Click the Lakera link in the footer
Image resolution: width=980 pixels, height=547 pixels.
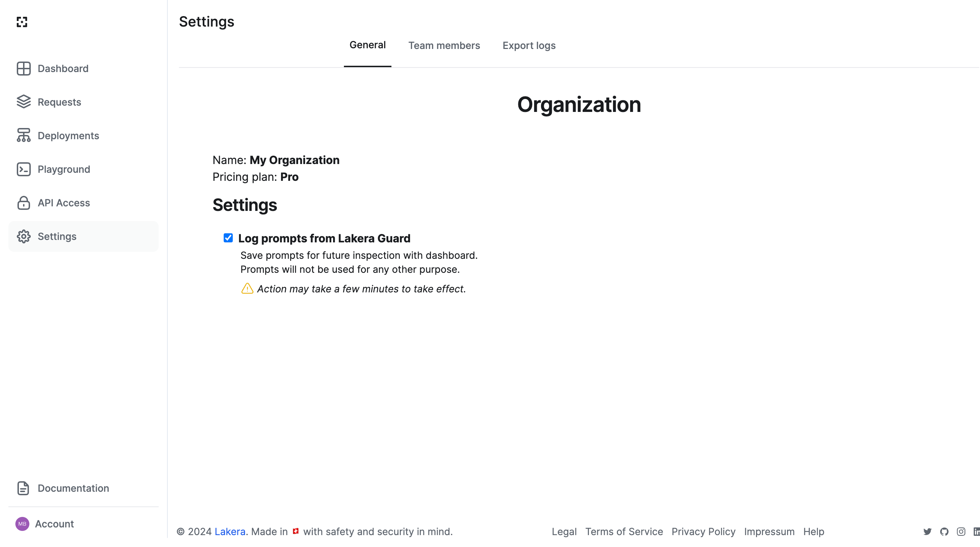(x=229, y=531)
